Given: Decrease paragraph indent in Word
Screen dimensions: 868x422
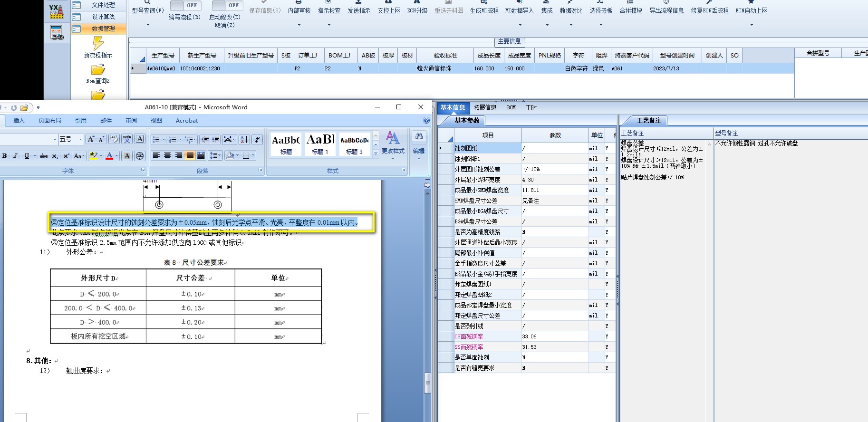Looking at the screenshot, I should 205,139.
